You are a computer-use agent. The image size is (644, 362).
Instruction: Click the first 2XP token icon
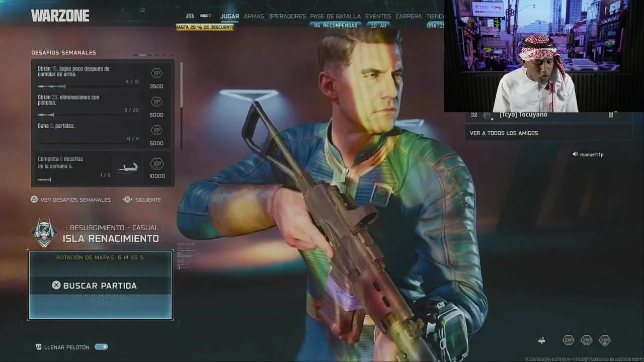click(x=569, y=340)
